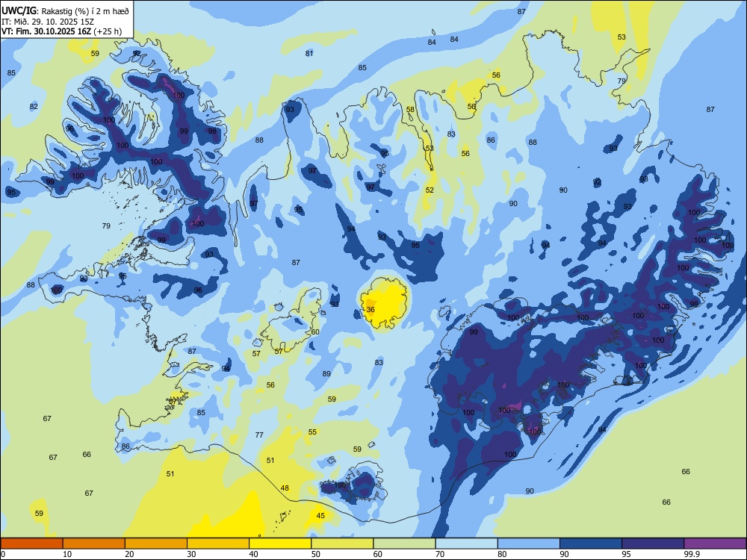Click the humidity value 58 on the map
Image resolution: width=747 pixels, height=560 pixels.
[410, 110]
